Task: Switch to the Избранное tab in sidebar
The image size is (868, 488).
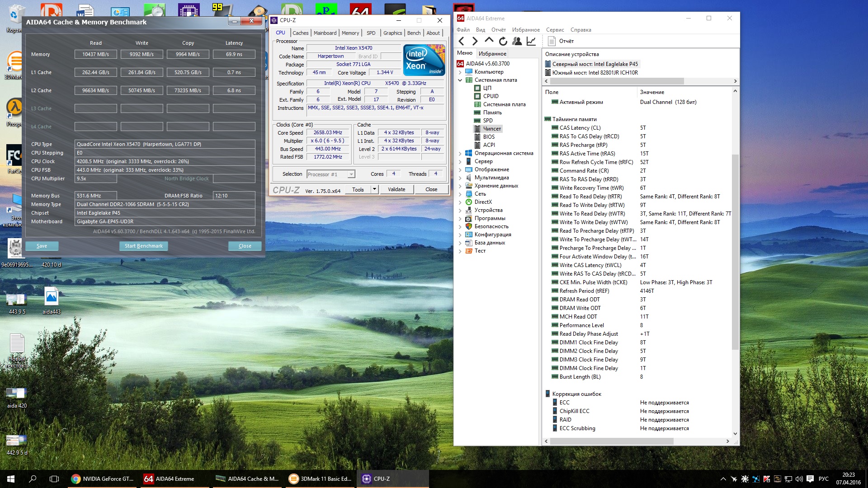Action: pyautogui.click(x=492, y=53)
